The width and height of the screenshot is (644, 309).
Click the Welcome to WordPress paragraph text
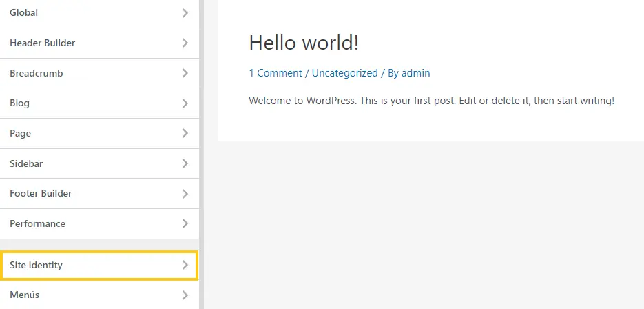click(432, 101)
